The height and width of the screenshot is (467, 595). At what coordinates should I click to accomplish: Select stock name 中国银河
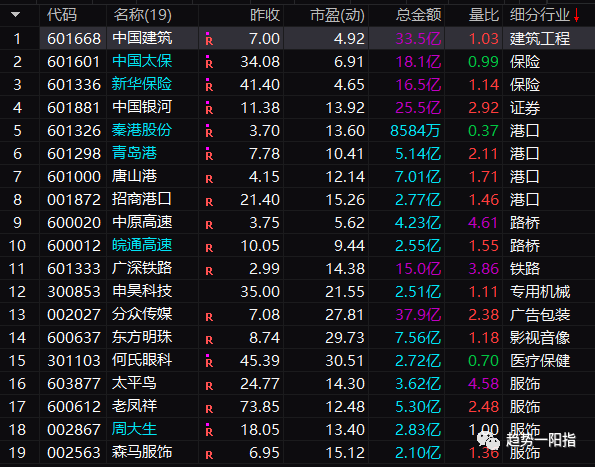pyautogui.click(x=142, y=107)
